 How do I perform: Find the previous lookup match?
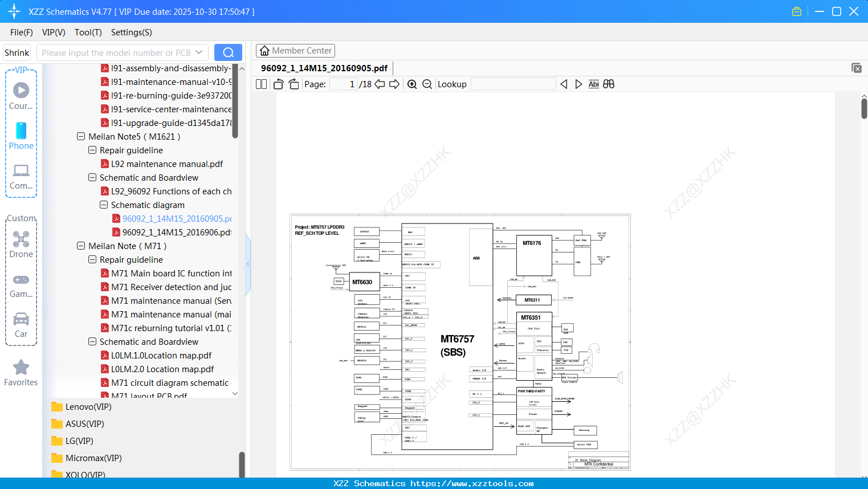tap(564, 84)
